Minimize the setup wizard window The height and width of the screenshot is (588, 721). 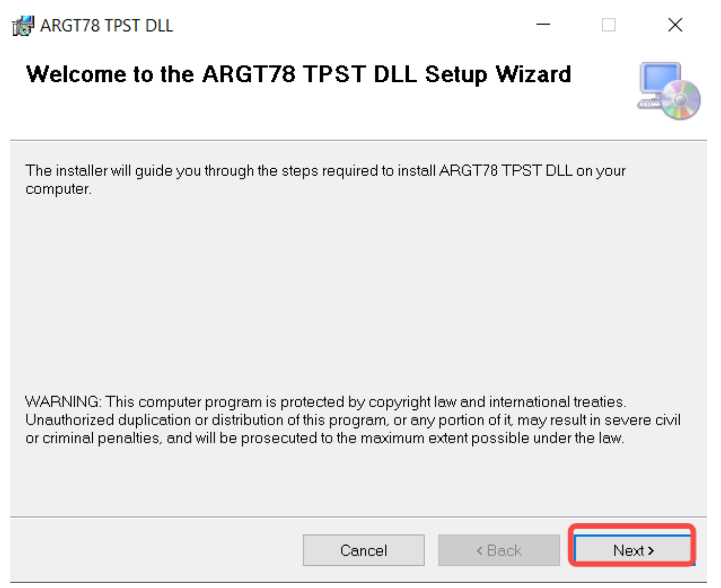543,25
